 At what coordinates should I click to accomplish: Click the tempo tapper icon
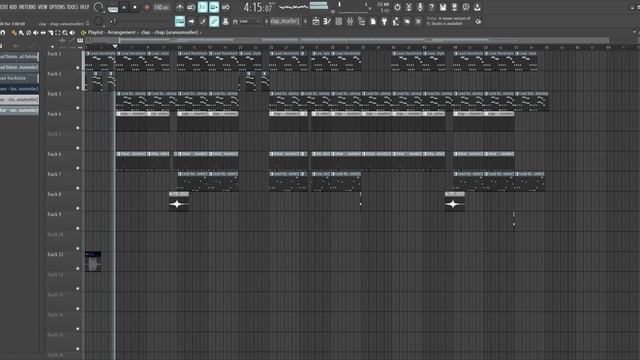click(x=396, y=21)
